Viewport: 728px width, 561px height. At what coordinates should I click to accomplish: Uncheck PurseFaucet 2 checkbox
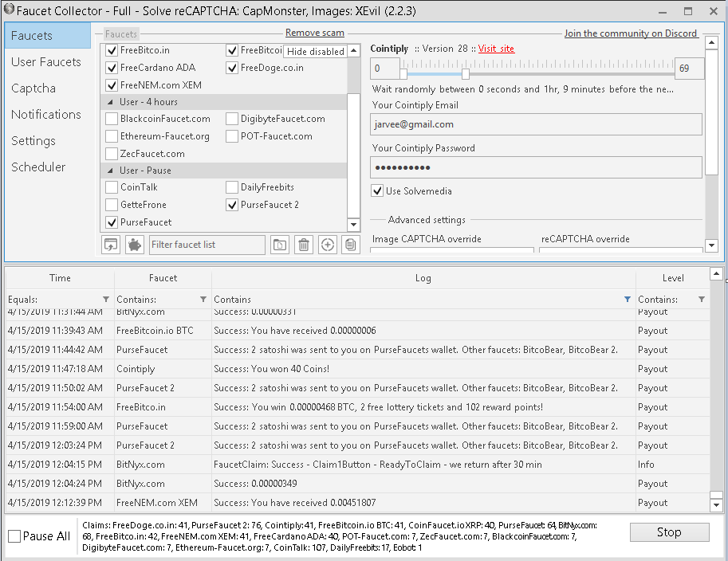point(232,205)
